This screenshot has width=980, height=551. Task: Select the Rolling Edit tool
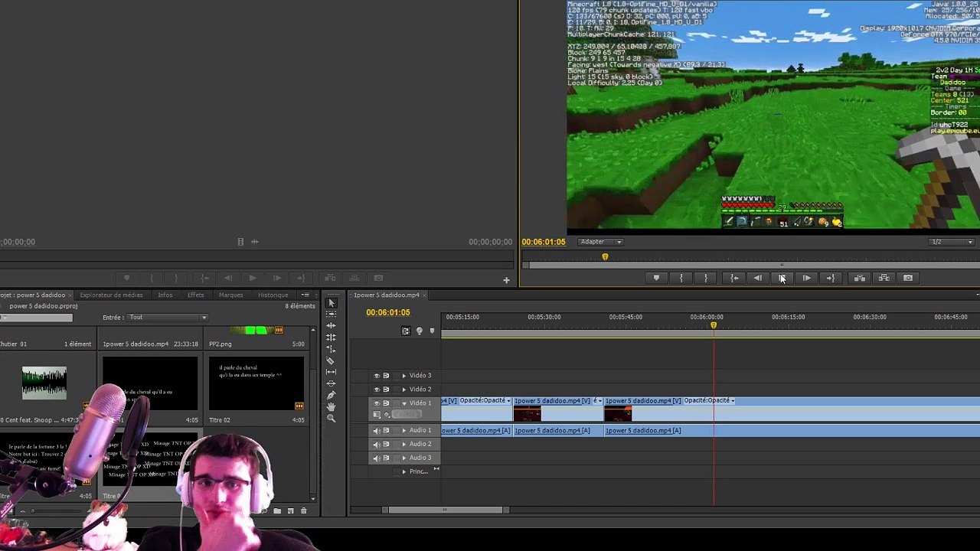click(x=332, y=337)
